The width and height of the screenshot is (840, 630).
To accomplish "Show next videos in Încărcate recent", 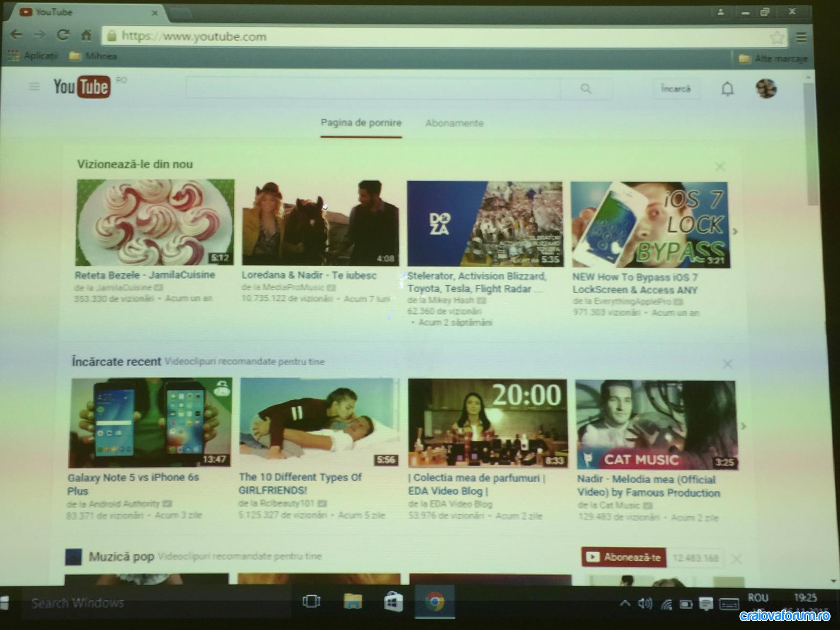I will coord(744,426).
